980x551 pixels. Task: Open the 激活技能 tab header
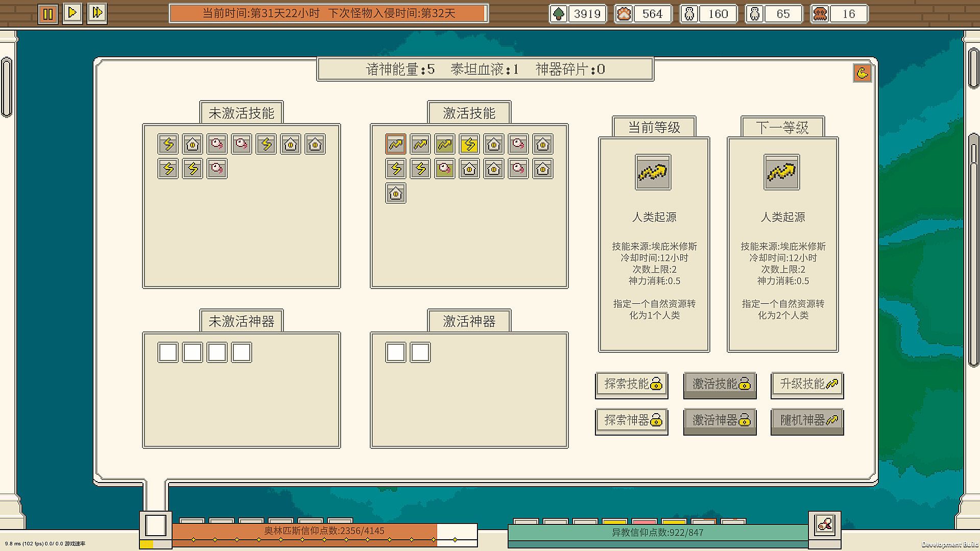pos(469,113)
